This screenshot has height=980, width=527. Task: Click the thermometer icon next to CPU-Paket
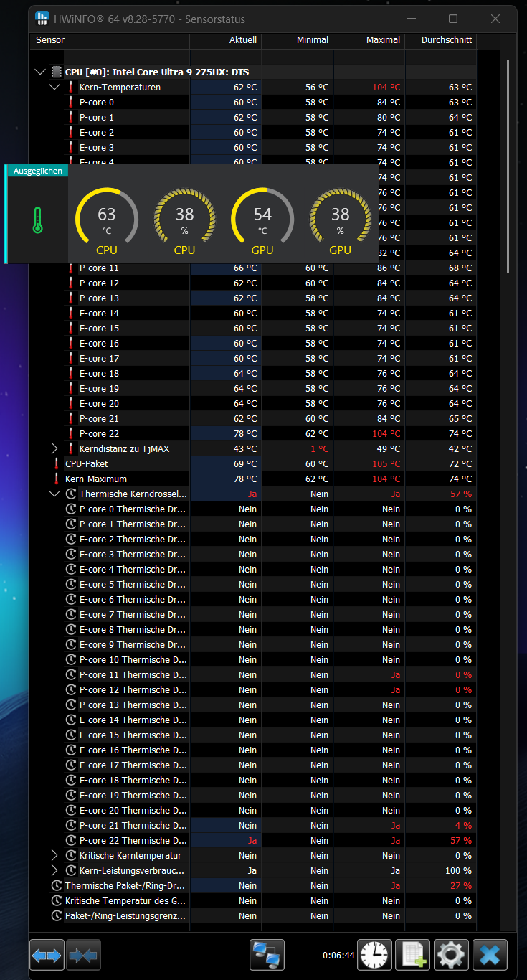[57, 463]
